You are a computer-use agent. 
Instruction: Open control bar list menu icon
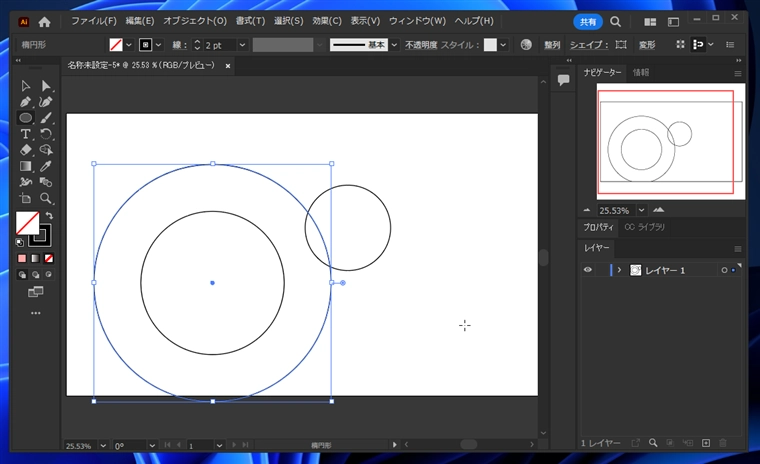[x=730, y=45]
